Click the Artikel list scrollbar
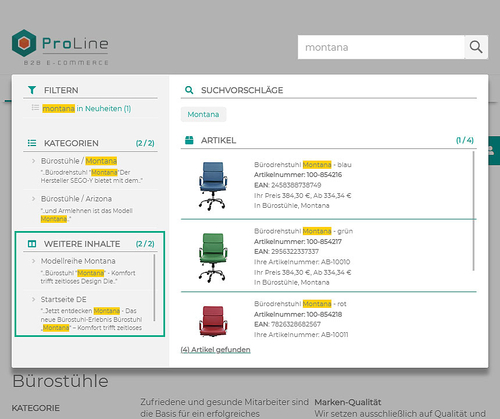The image size is (500, 419). [x=474, y=211]
